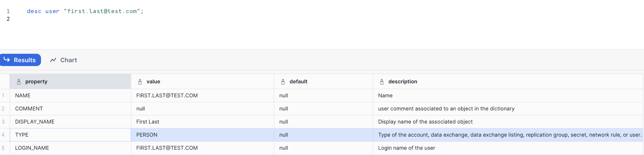Sort by the property column header
This screenshot has height=155, width=644.
pos(36,82)
